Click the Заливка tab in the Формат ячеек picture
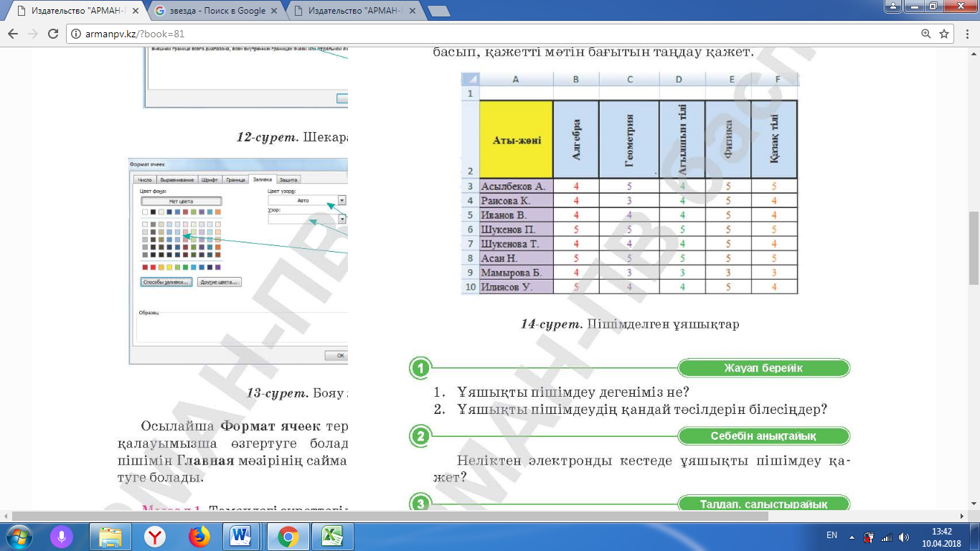The width and height of the screenshot is (980, 551). pos(262,179)
